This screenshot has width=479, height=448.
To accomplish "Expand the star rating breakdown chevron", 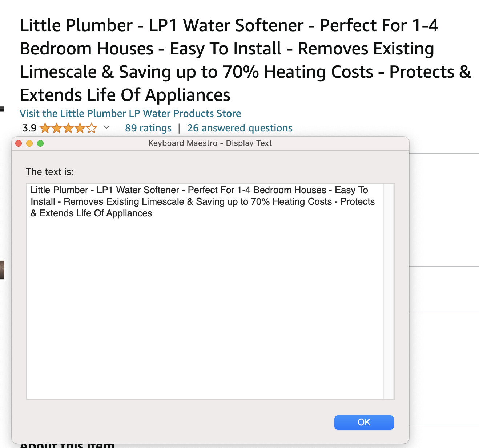I will [106, 127].
